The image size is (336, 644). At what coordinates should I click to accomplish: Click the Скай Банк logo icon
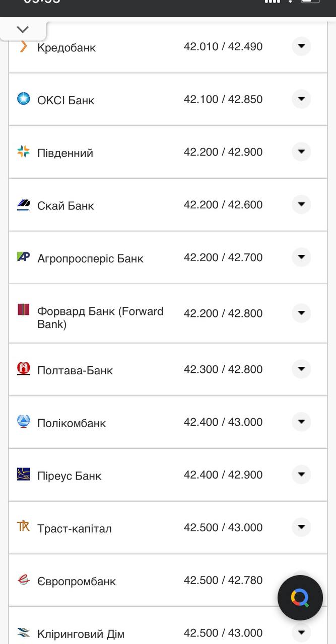[24, 204]
